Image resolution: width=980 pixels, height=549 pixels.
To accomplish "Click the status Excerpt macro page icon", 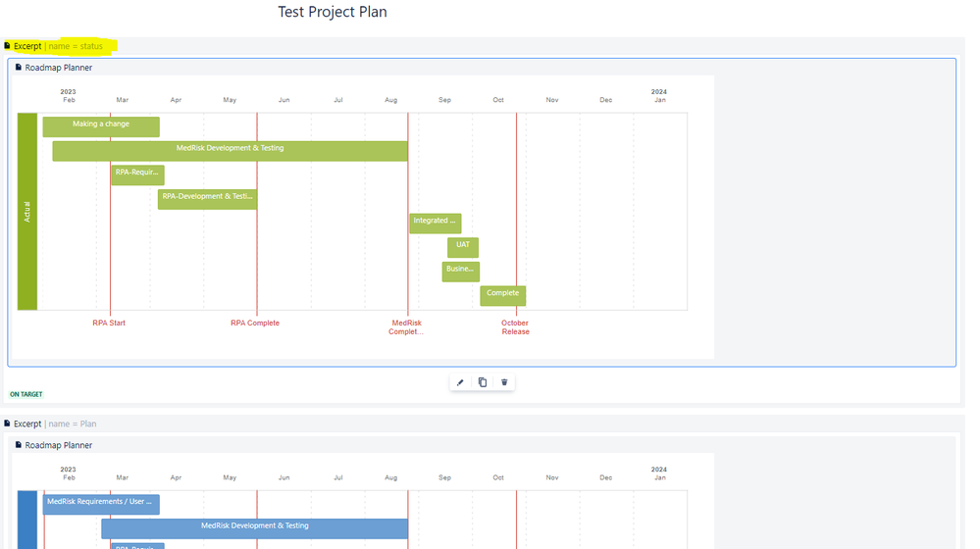I will point(7,46).
